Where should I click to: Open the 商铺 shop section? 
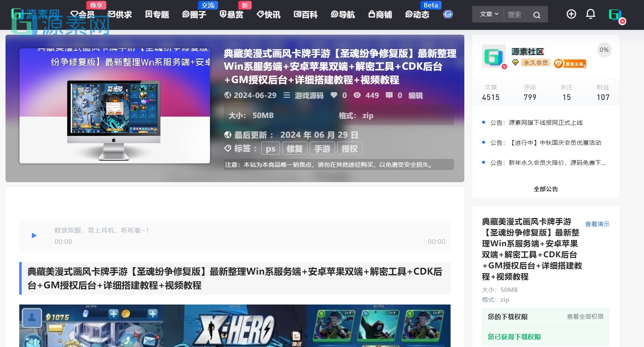[x=380, y=15]
